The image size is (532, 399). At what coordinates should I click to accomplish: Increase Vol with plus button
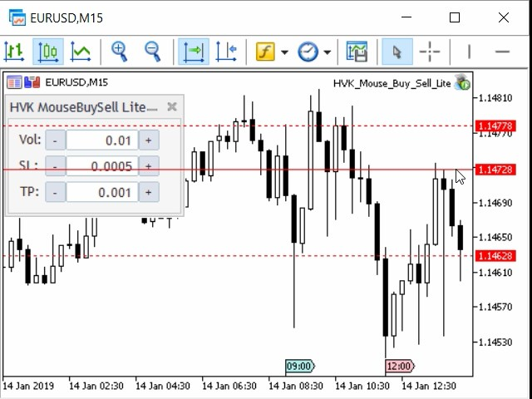coord(149,140)
